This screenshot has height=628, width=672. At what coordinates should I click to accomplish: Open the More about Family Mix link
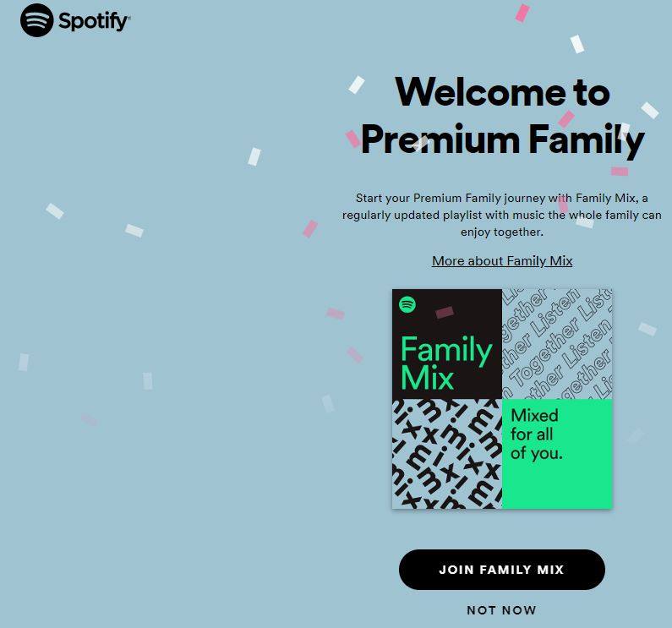click(502, 260)
